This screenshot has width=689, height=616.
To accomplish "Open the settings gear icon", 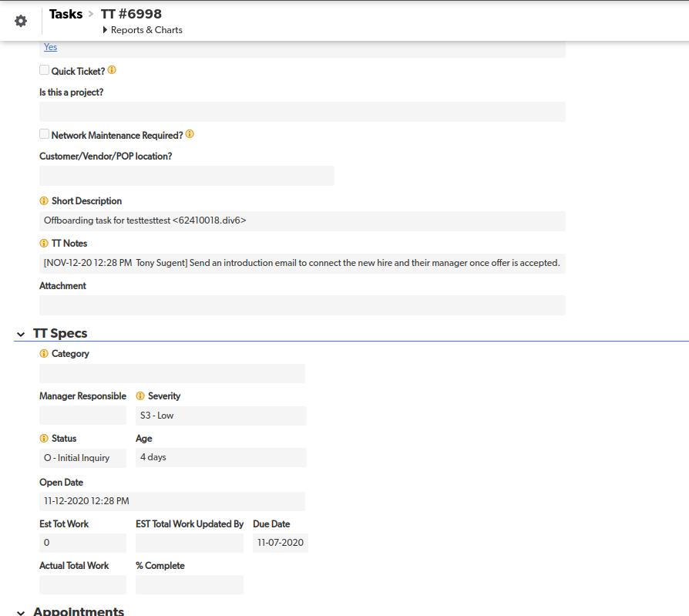I will [x=21, y=21].
